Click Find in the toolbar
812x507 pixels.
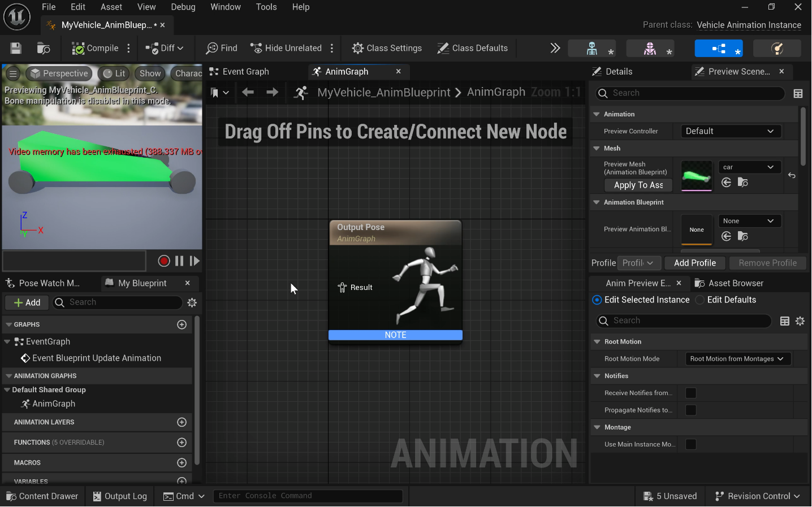222,48
